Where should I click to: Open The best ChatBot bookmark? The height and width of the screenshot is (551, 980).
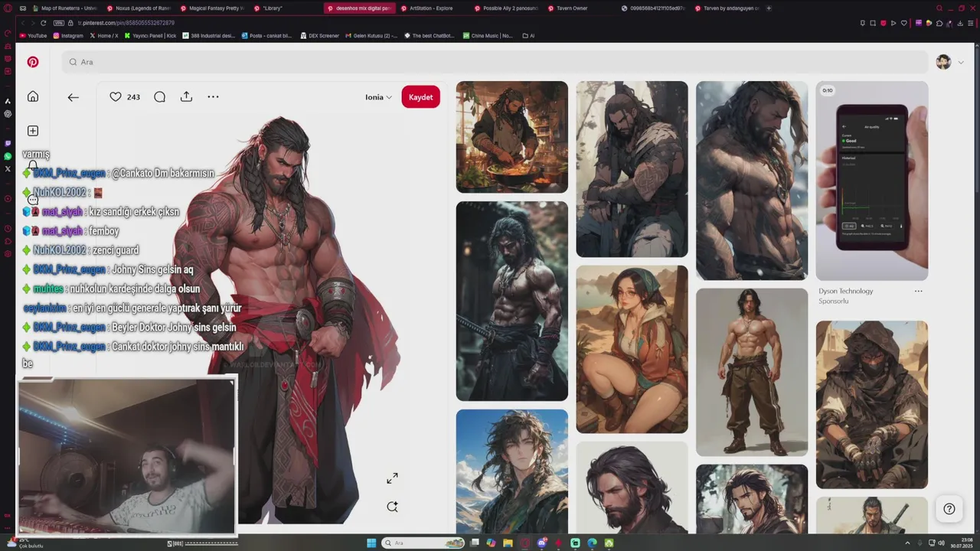pos(430,36)
